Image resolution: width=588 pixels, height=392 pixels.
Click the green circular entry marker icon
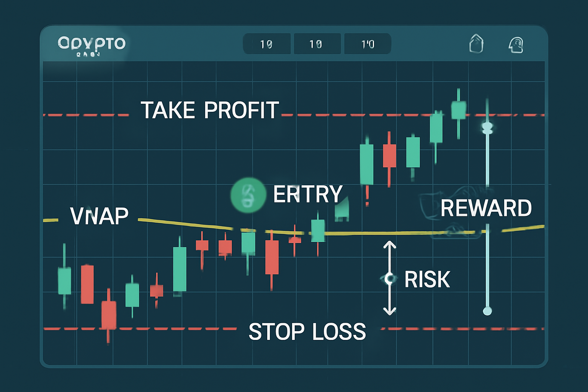[248, 195]
